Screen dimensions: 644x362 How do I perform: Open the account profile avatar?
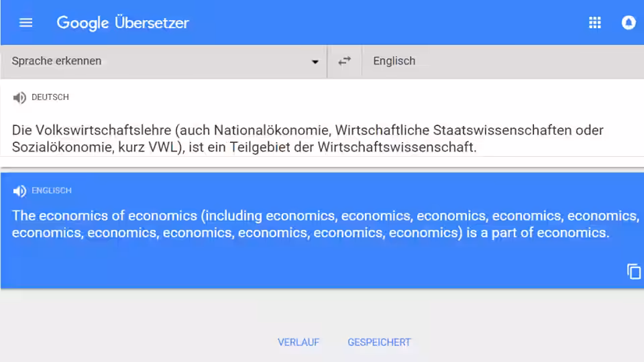(629, 23)
